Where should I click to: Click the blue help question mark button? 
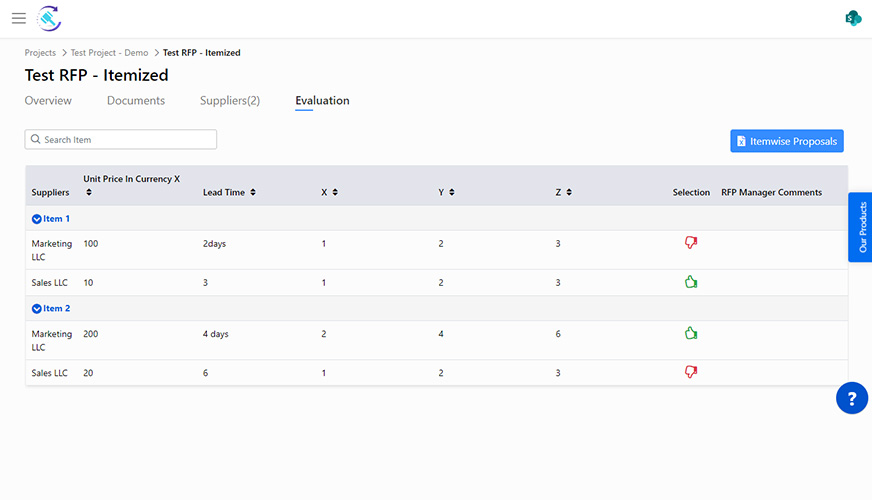(x=851, y=398)
